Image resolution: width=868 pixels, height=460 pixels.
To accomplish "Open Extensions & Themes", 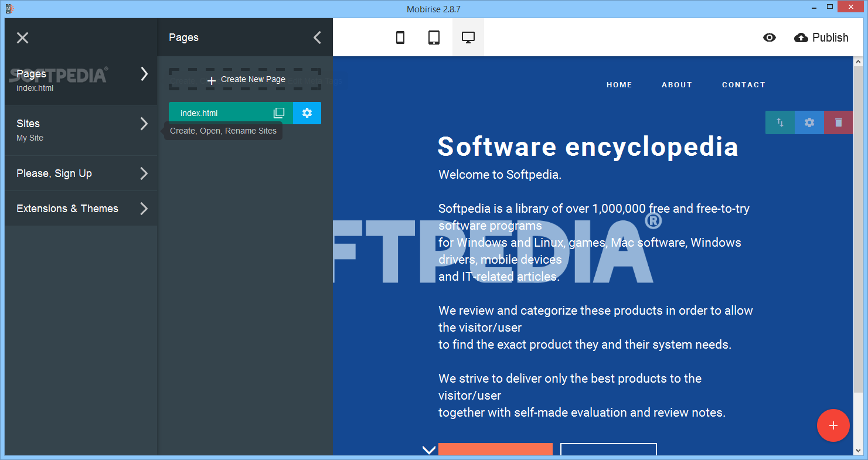I will (x=81, y=209).
